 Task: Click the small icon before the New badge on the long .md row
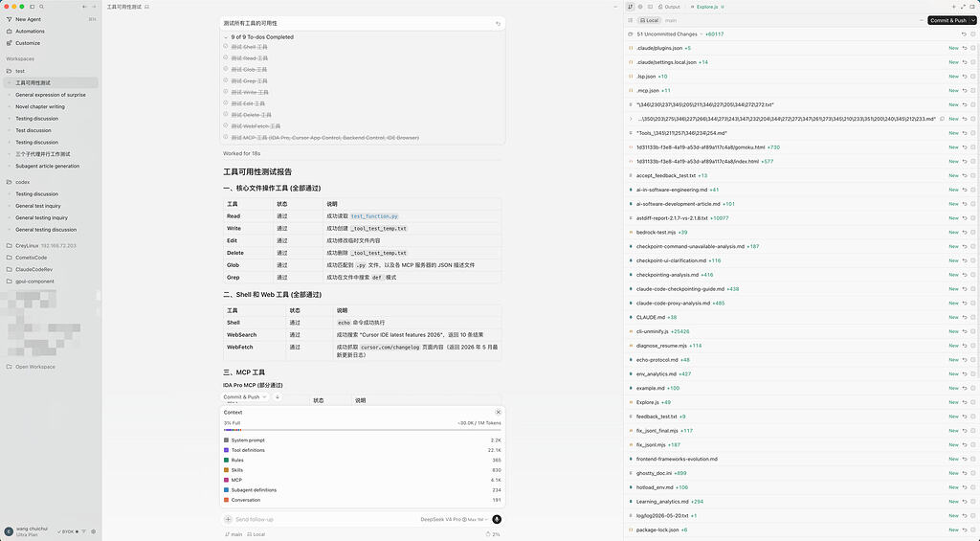click(x=942, y=119)
